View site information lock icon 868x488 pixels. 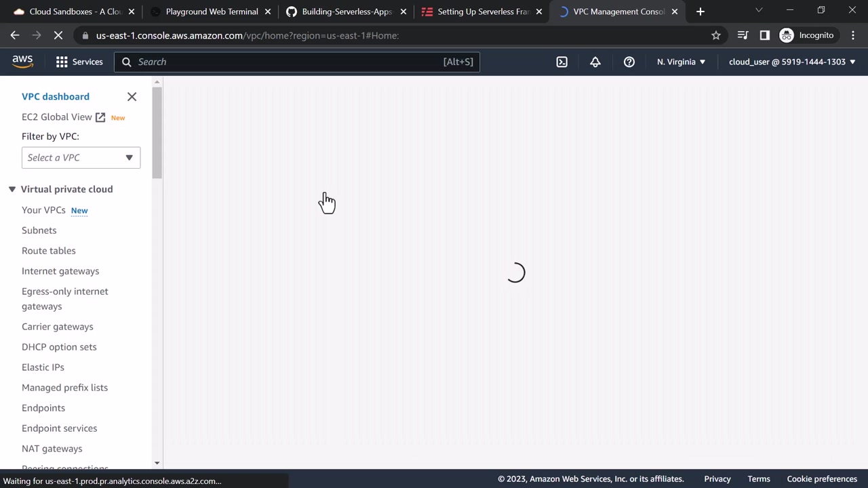pos(85,35)
